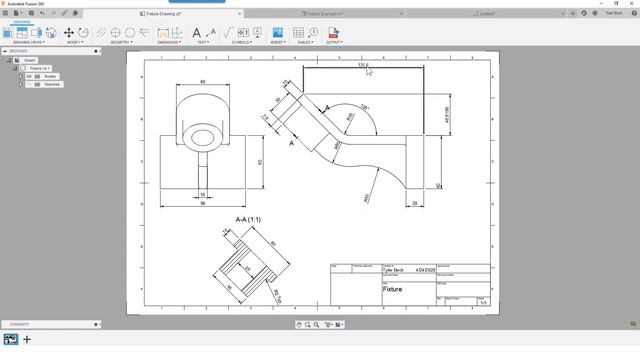Open a new design tab

[x=573, y=13]
